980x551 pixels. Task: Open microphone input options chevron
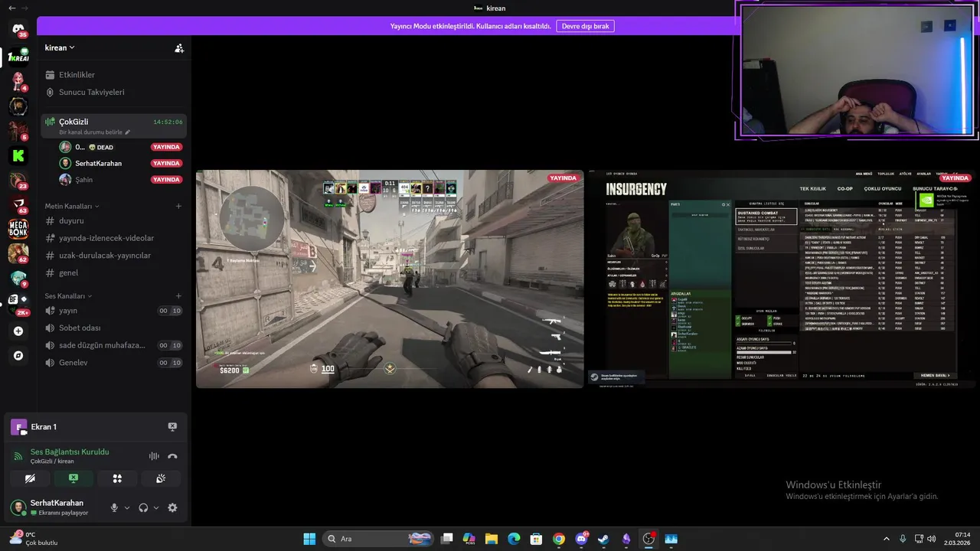(127, 507)
